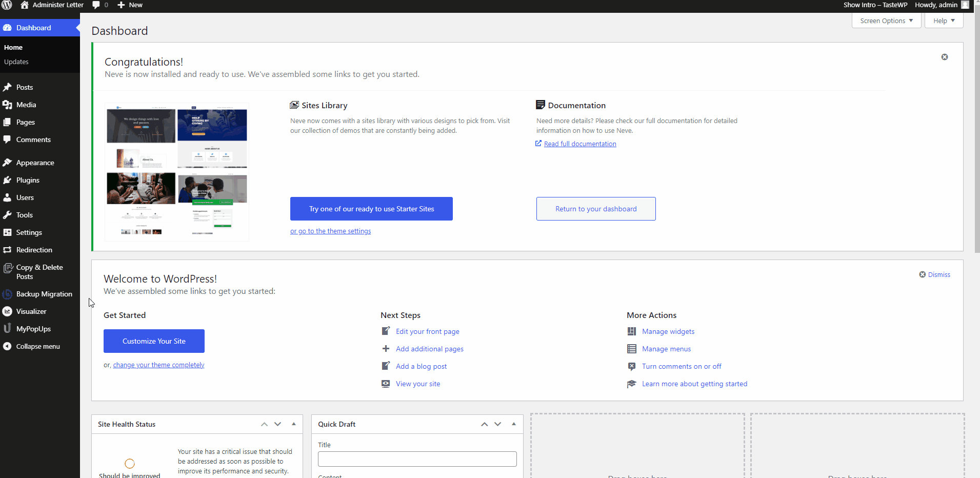Expand the Screen Options dropdown
Screen dimensions: 980x478
pos(886,21)
